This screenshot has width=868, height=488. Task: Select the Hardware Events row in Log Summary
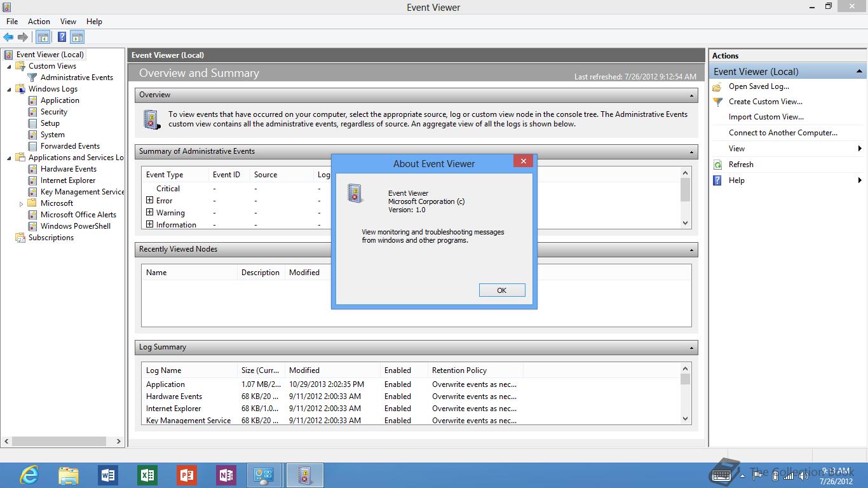[410, 396]
